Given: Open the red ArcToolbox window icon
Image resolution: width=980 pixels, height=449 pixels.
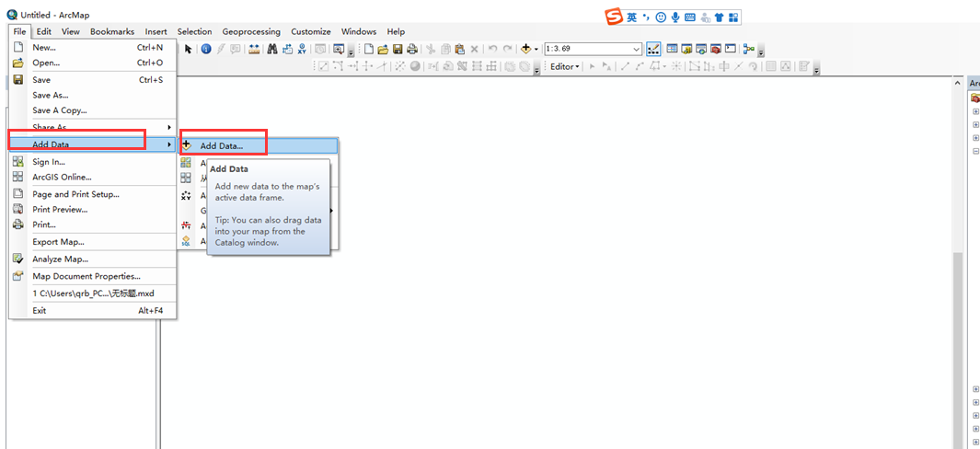Looking at the screenshot, I should pyautogui.click(x=716, y=49).
